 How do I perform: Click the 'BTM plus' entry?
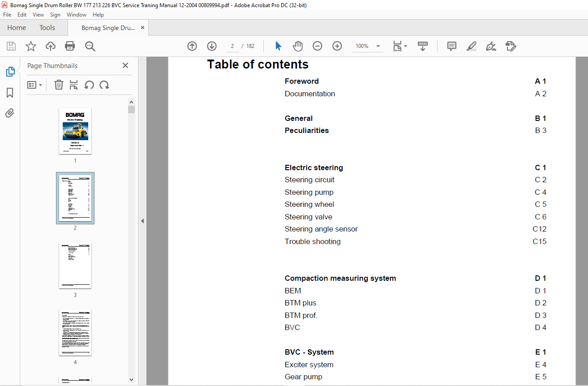pyautogui.click(x=300, y=303)
